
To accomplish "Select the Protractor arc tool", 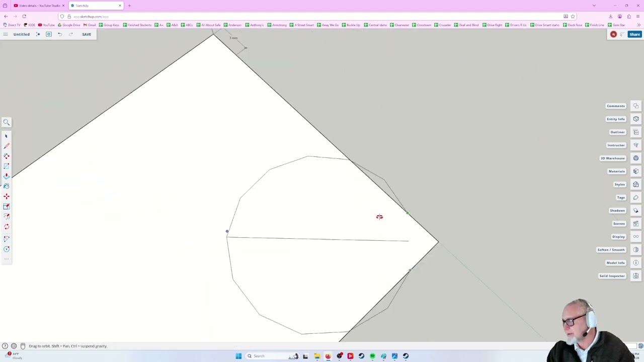I will coord(7,238).
